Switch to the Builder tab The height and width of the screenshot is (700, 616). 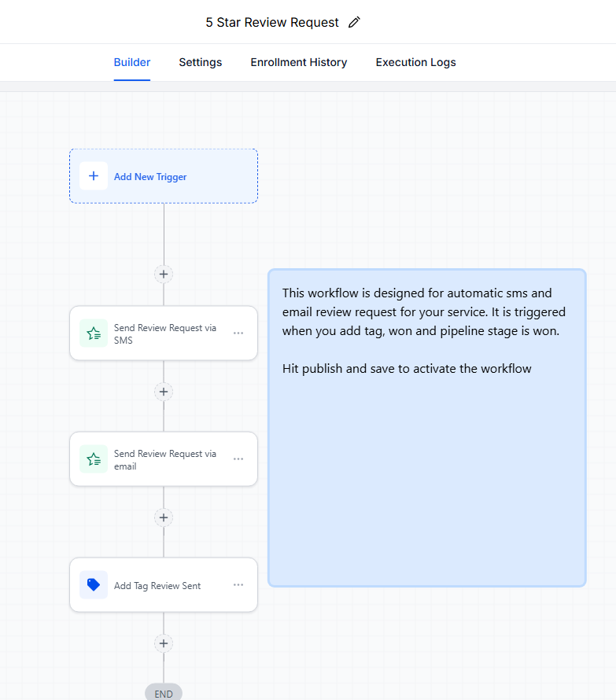(x=132, y=62)
